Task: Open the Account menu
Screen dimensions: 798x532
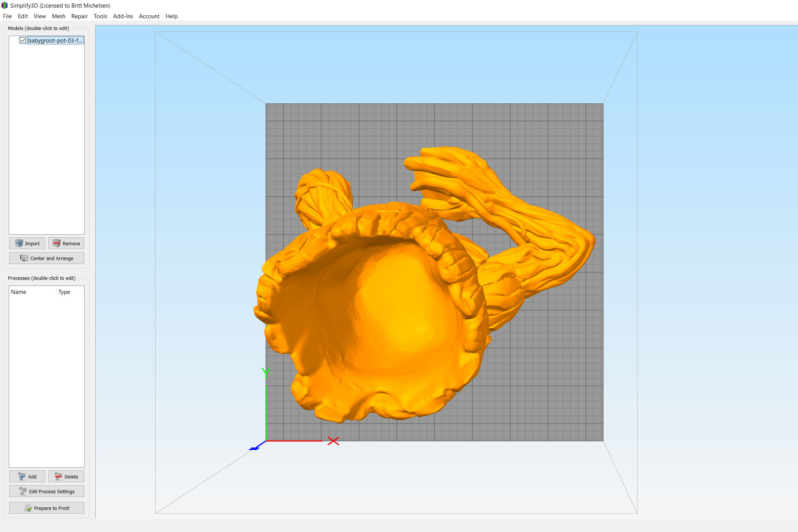Action: tap(149, 16)
